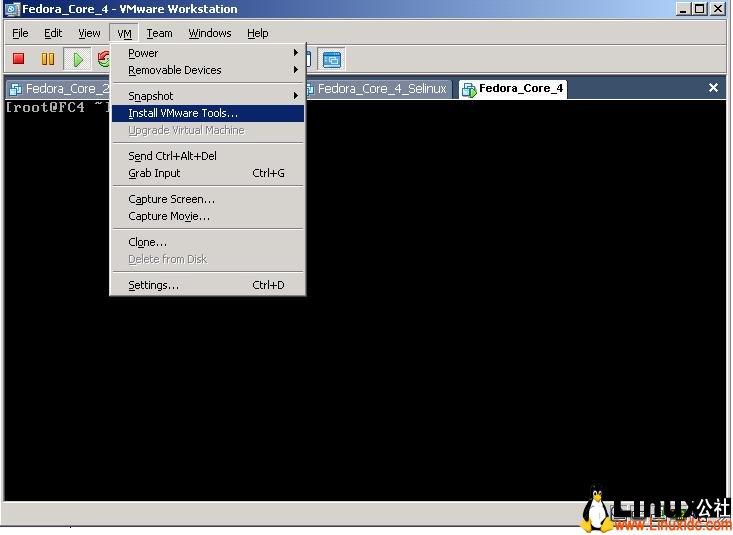Click the Fedora_Core_4 tab icon
733x535 pixels.
469,89
